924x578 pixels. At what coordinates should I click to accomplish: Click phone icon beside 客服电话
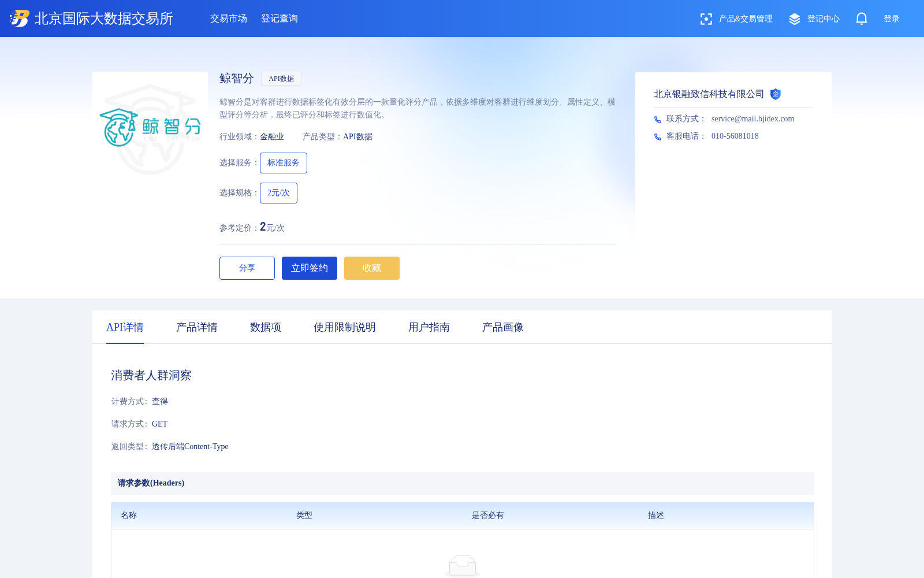pos(657,137)
